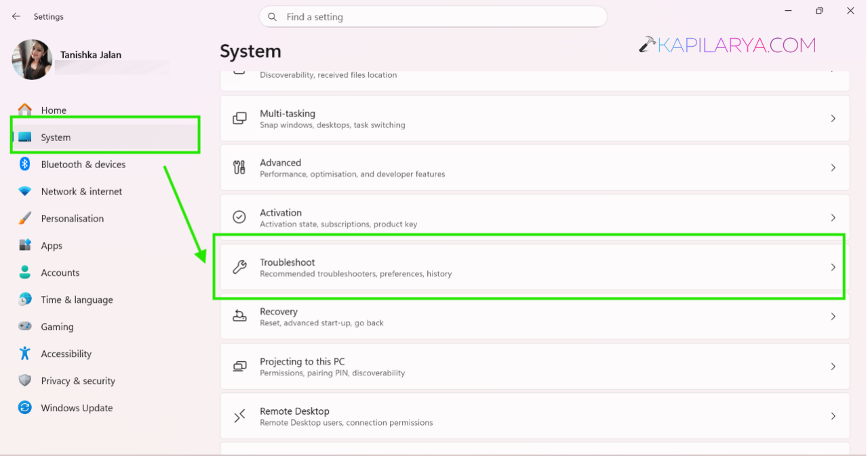Go to Privacy & security
868x456 pixels.
click(105, 381)
